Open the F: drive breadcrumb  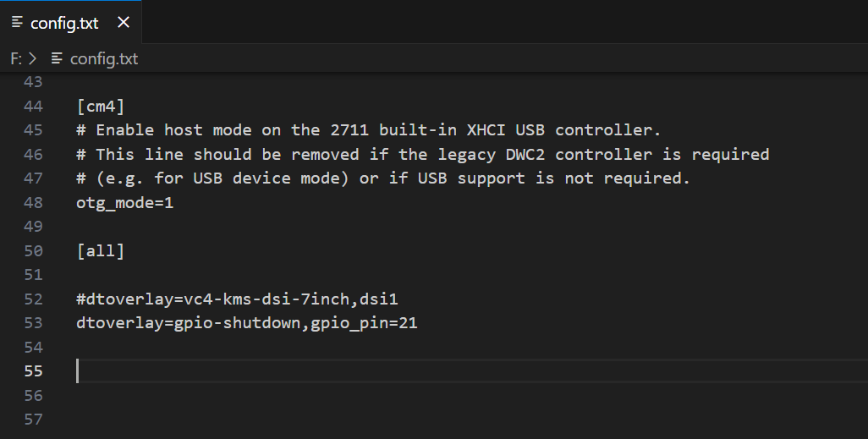tap(16, 58)
